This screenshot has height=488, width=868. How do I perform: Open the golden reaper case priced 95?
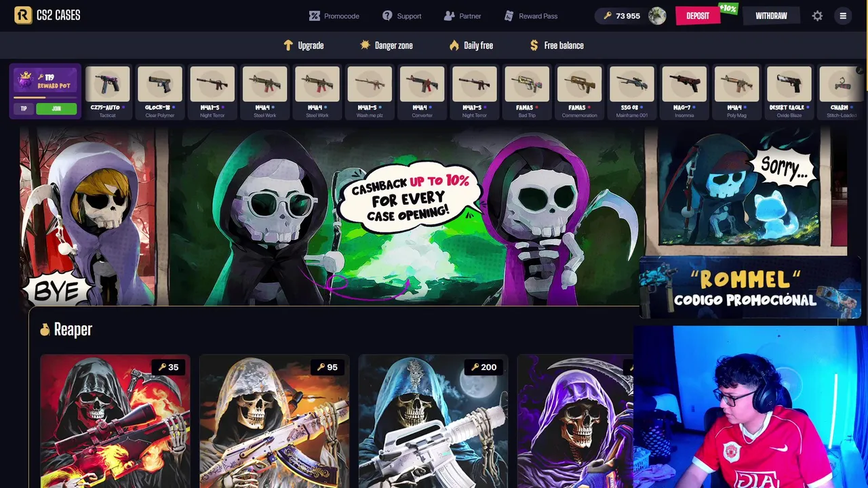pyautogui.click(x=274, y=422)
